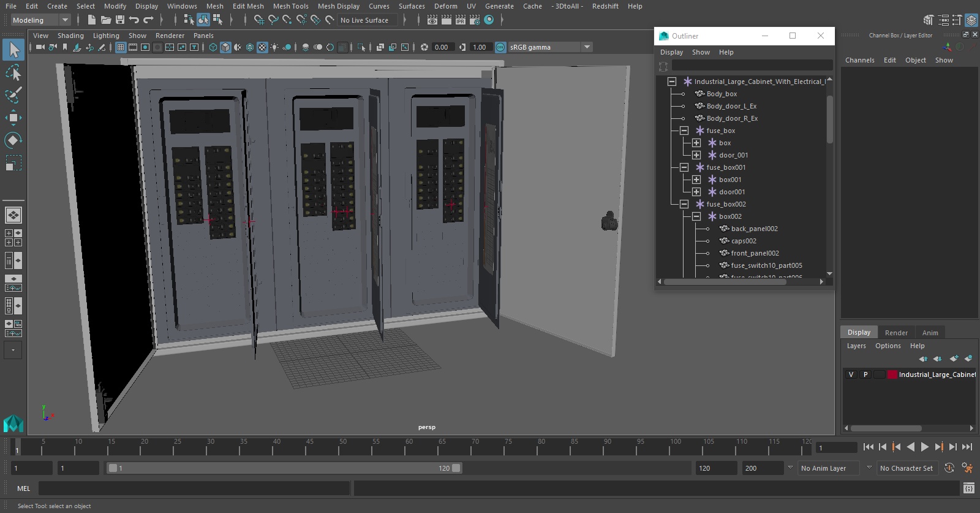
Task: Click the MEL script mode button
Action: coord(23,488)
